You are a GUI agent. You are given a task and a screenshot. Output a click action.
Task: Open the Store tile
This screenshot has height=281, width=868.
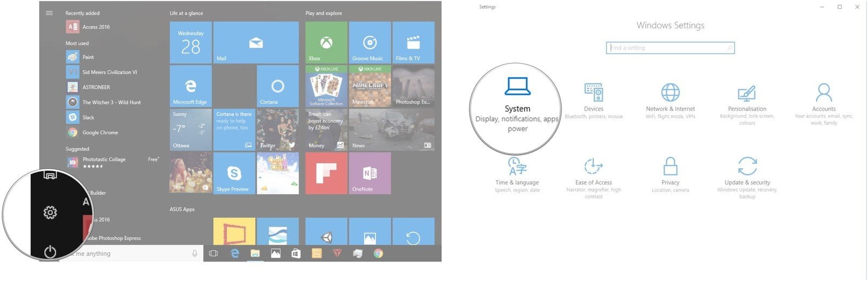click(x=190, y=173)
